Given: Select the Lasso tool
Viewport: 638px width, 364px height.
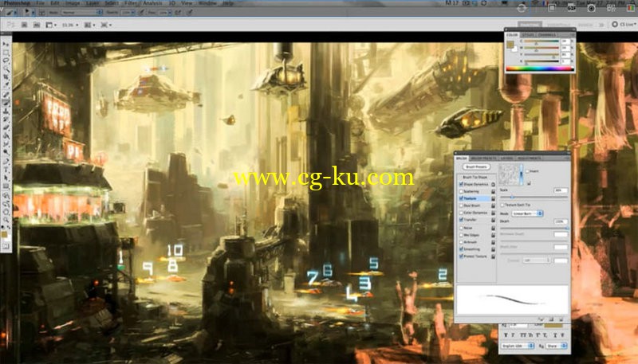Looking at the screenshot, I should click(x=6, y=60).
